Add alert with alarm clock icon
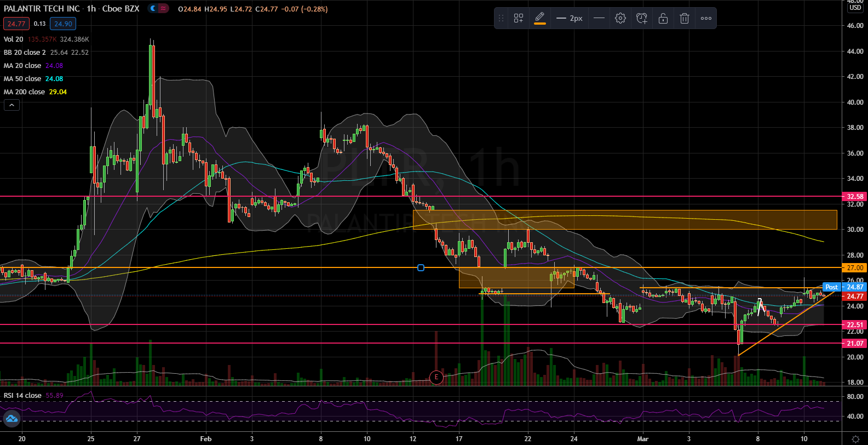868x445 pixels. click(x=642, y=18)
